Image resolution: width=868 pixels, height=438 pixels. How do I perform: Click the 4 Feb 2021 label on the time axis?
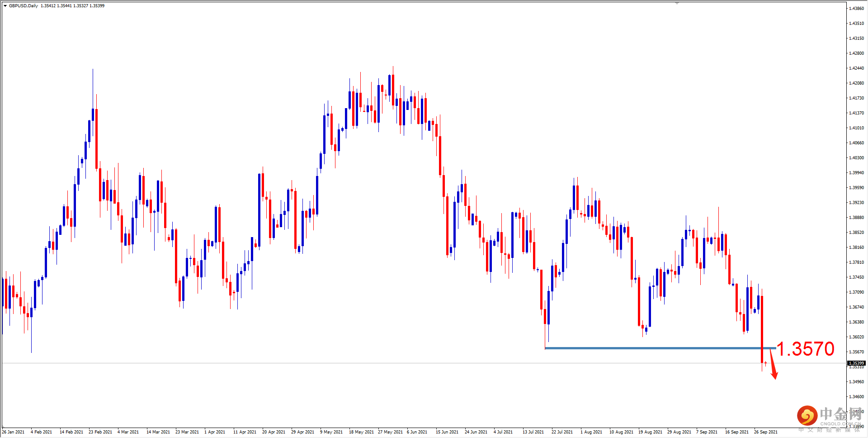click(42, 432)
